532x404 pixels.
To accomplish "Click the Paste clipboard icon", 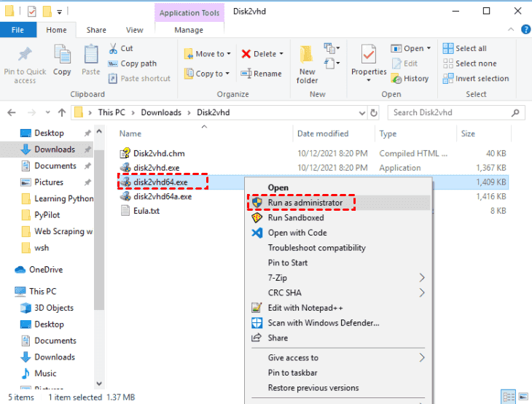I will click(91, 54).
